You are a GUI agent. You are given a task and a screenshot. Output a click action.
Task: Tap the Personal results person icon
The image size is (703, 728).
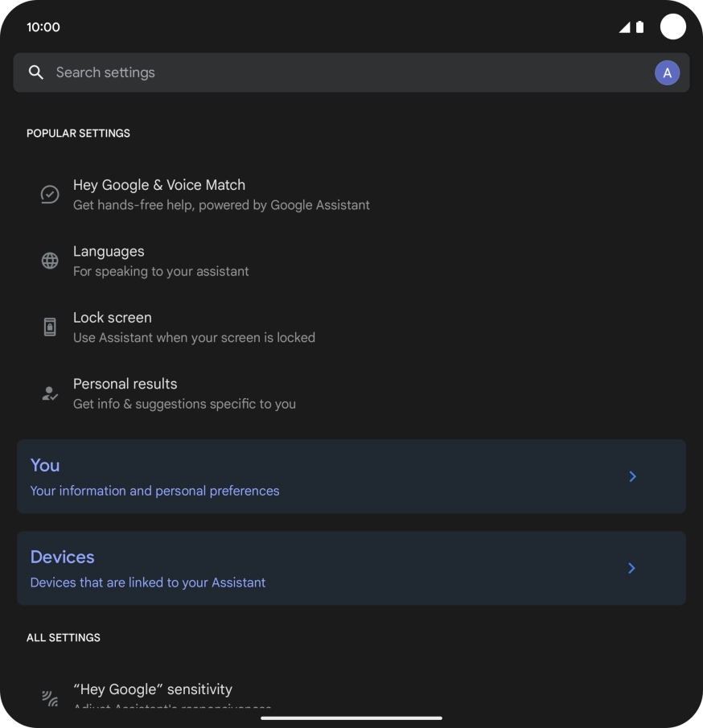(x=50, y=393)
